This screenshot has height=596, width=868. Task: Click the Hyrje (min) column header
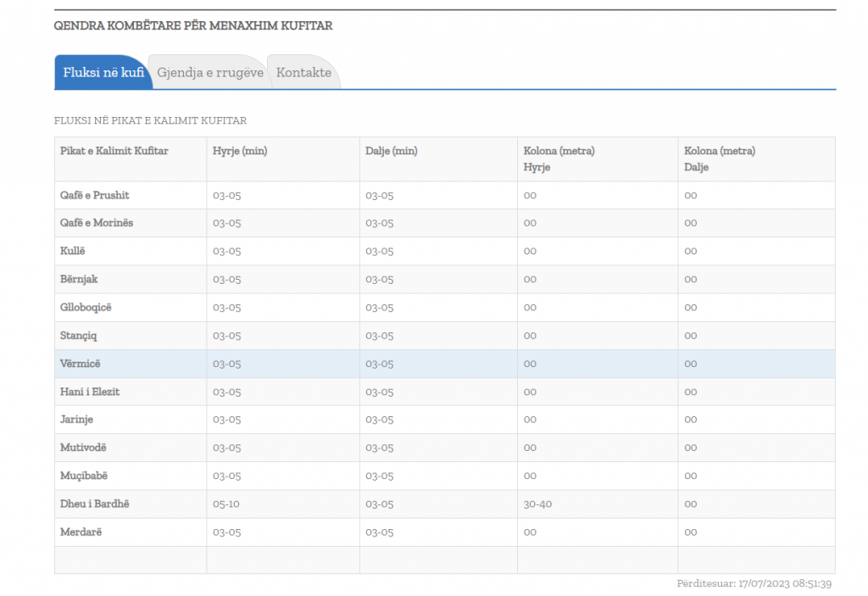[240, 151]
